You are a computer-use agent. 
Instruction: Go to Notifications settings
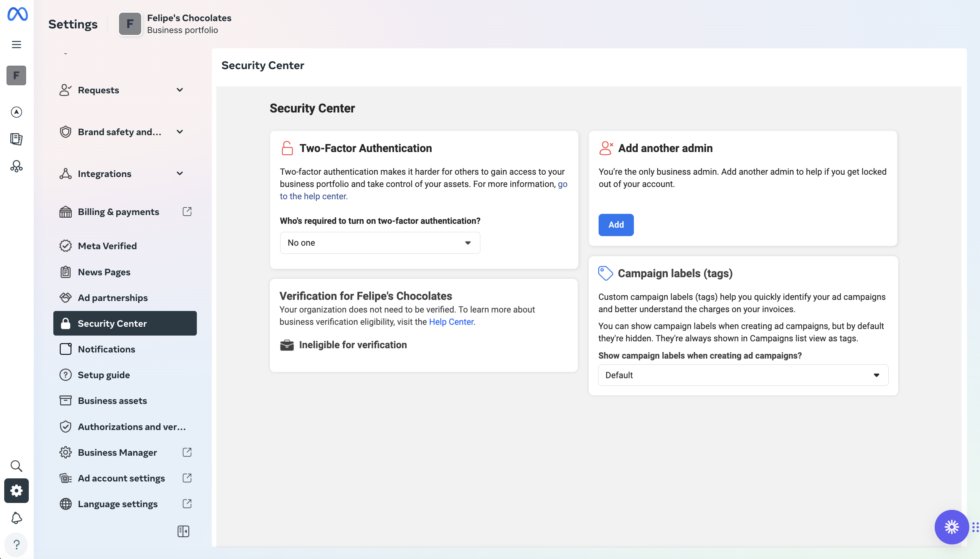(106, 349)
